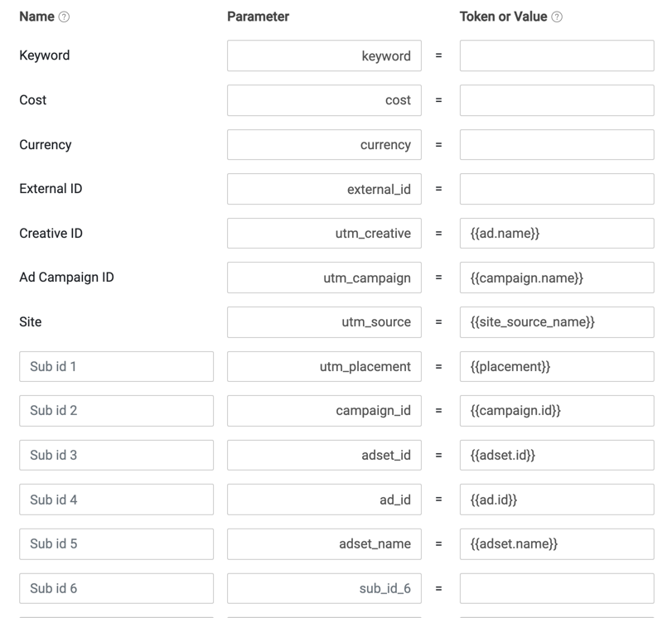Click the adset_id parameter field
The image size is (672, 618).
[x=324, y=455]
